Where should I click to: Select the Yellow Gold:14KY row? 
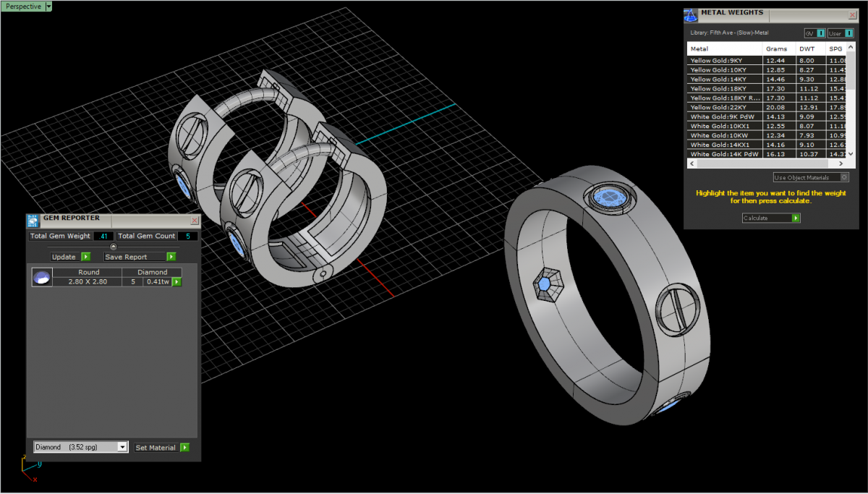724,79
